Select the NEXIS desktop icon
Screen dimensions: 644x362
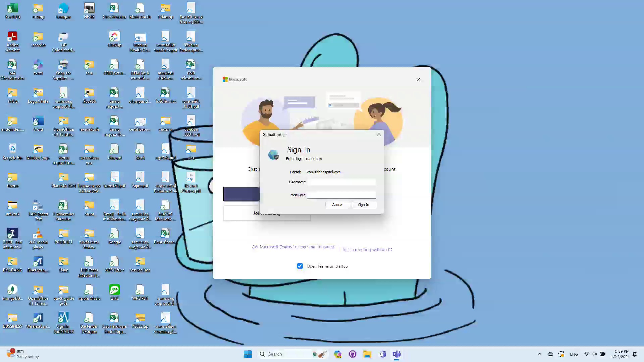(89, 11)
